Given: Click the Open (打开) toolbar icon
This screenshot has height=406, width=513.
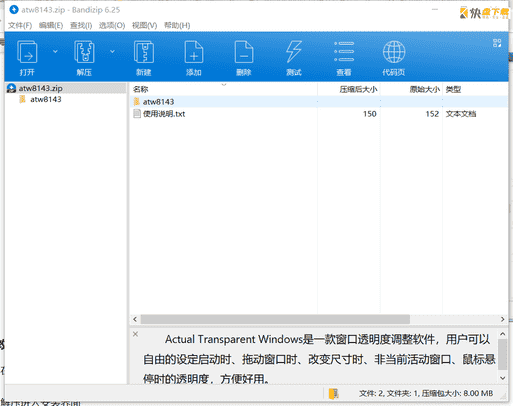Looking at the screenshot, I should point(27,52).
